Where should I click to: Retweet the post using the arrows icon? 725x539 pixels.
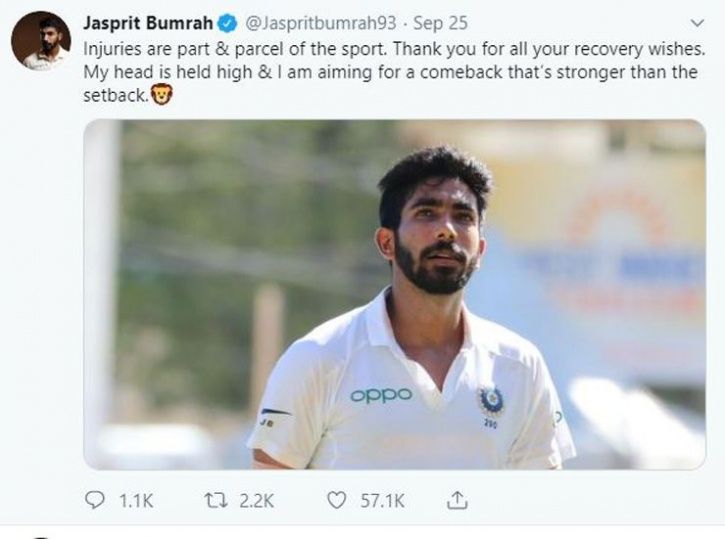tap(216, 500)
